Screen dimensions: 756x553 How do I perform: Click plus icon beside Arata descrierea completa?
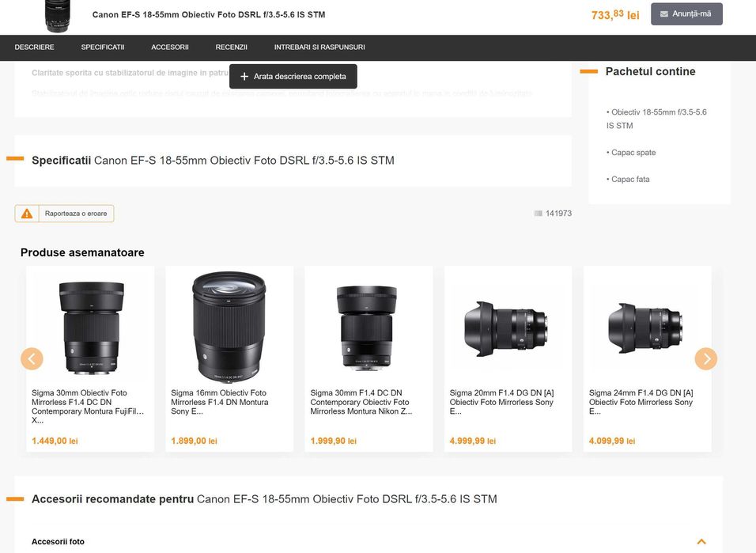pos(244,76)
